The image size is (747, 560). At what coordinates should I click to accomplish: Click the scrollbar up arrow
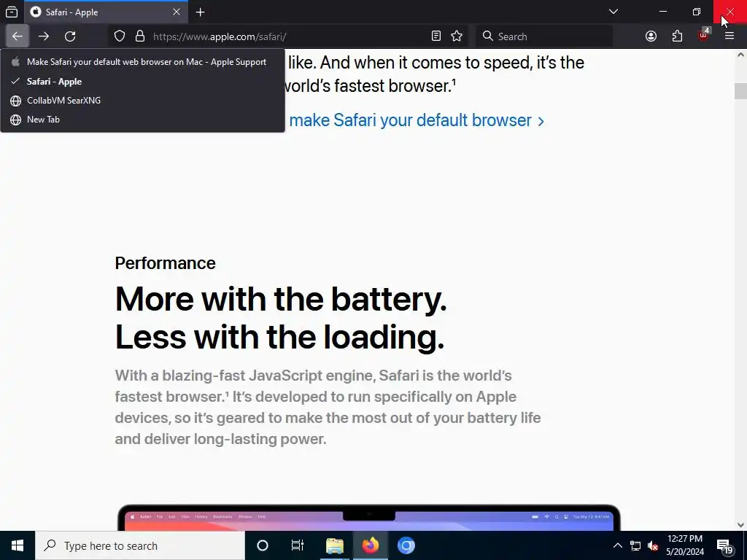tap(740, 54)
